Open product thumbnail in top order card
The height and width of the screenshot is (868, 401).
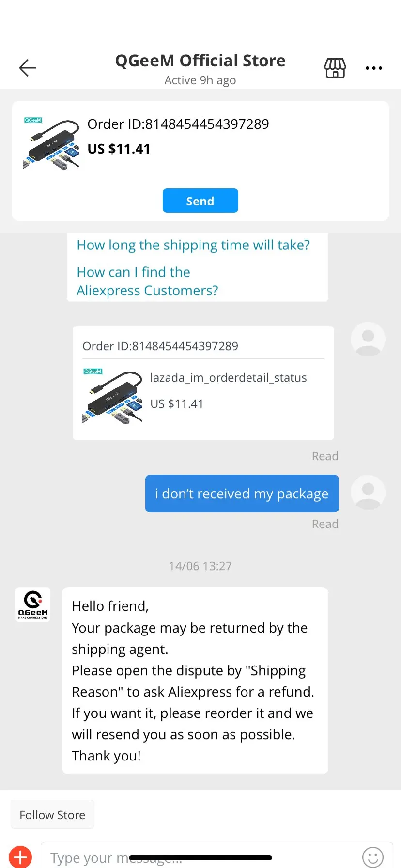click(x=51, y=143)
